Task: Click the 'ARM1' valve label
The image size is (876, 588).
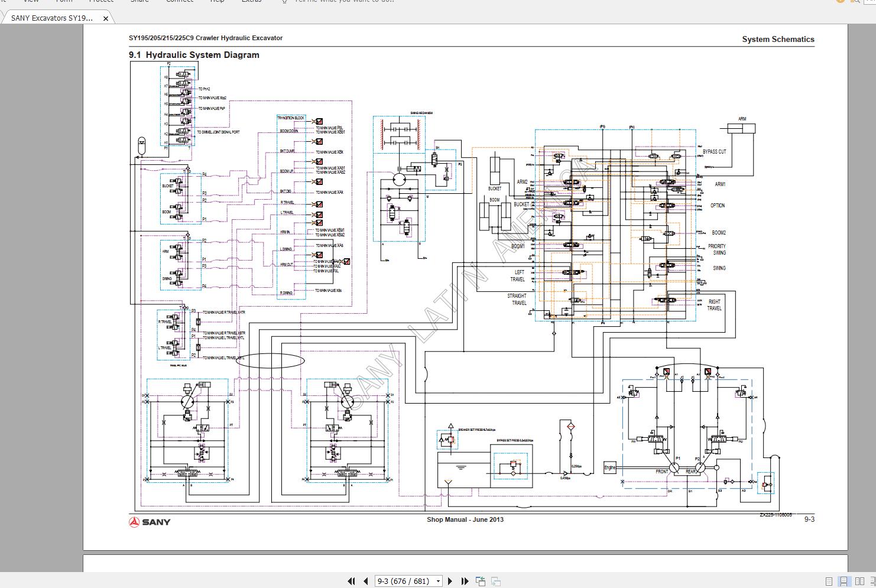Action: [720, 184]
